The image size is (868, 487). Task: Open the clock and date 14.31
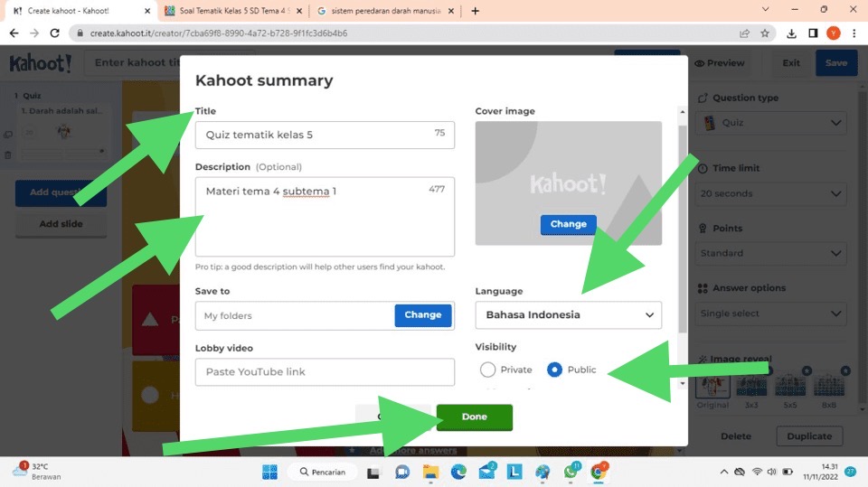coord(820,472)
